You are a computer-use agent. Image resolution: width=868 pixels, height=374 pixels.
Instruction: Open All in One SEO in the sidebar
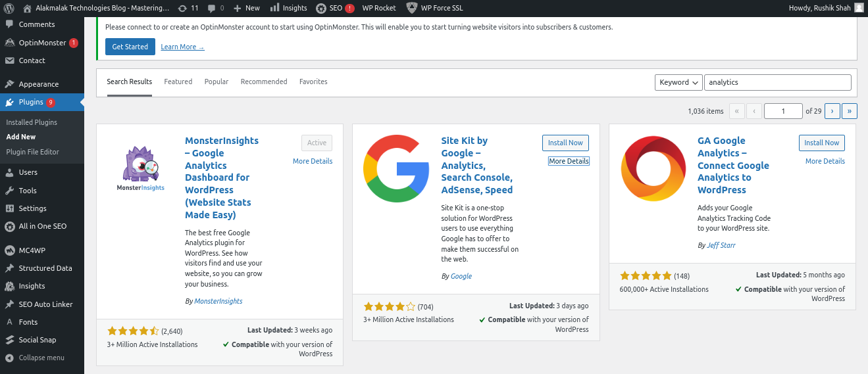[42, 226]
